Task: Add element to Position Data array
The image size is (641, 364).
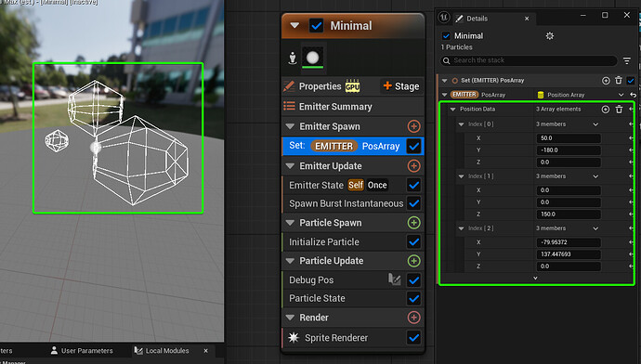Action: (606, 109)
